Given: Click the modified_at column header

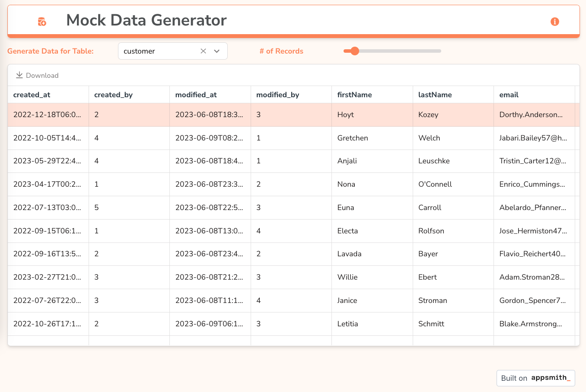Looking at the screenshot, I should click(x=196, y=95).
